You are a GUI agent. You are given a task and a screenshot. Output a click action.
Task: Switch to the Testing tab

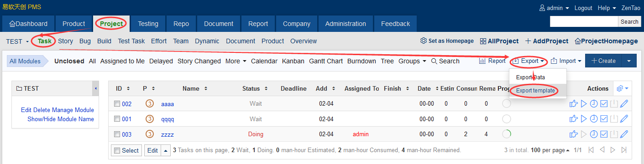tap(148, 24)
